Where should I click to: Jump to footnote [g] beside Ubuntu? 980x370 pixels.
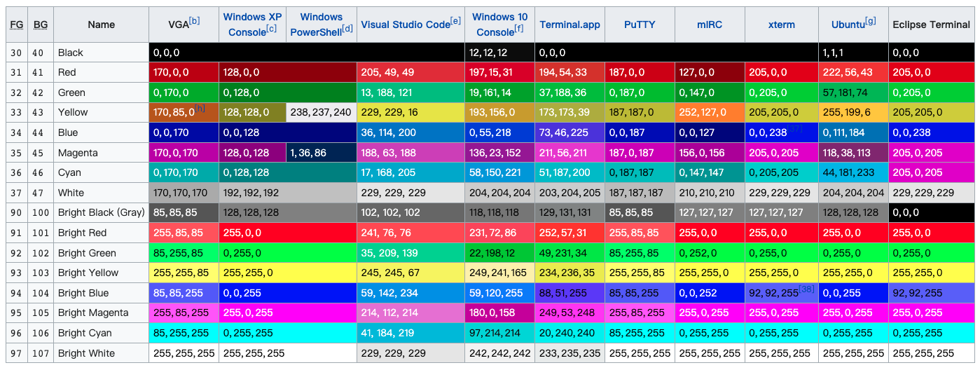click(871, 21)
